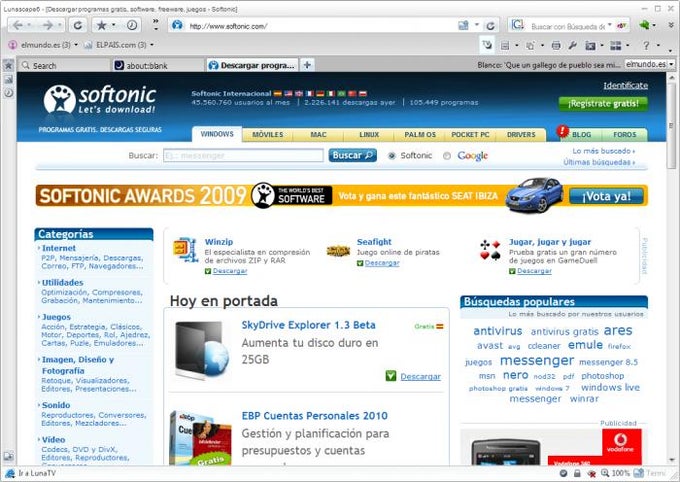
Task: Open the bookmarks star icon
Action: point(101,25)
